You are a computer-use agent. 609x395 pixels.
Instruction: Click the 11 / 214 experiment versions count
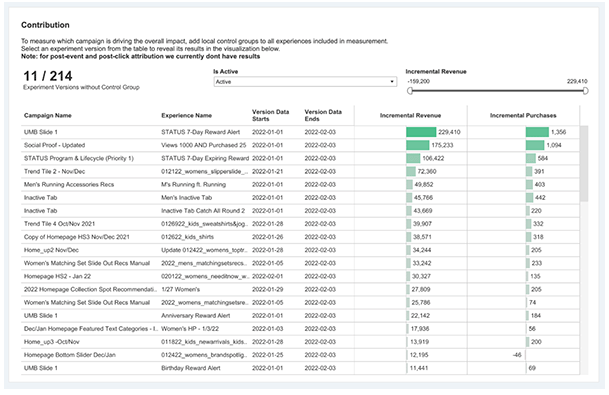[x=48, y=76]
